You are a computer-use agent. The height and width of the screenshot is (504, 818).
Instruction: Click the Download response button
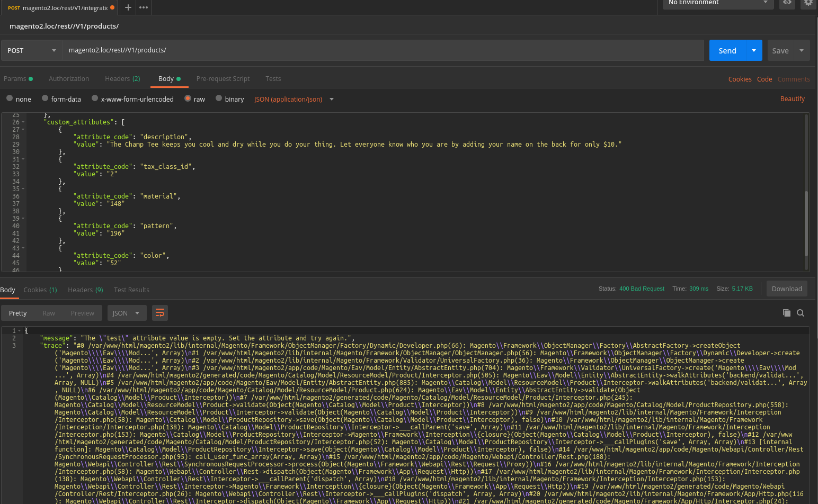[787, 289]
